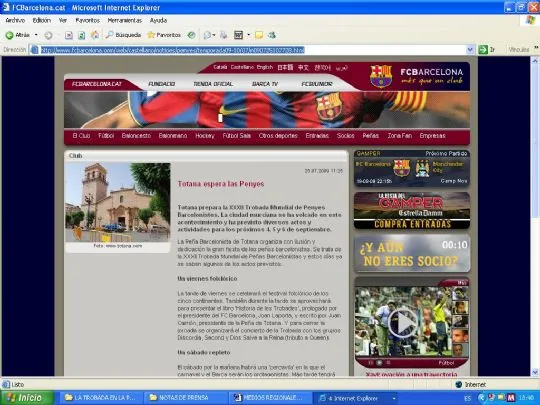Image resolution: width=540 pixels, height=405 pixels.
Task: Switch to NOTAS DE PRENSA taskbar folder
Action: 185,398
